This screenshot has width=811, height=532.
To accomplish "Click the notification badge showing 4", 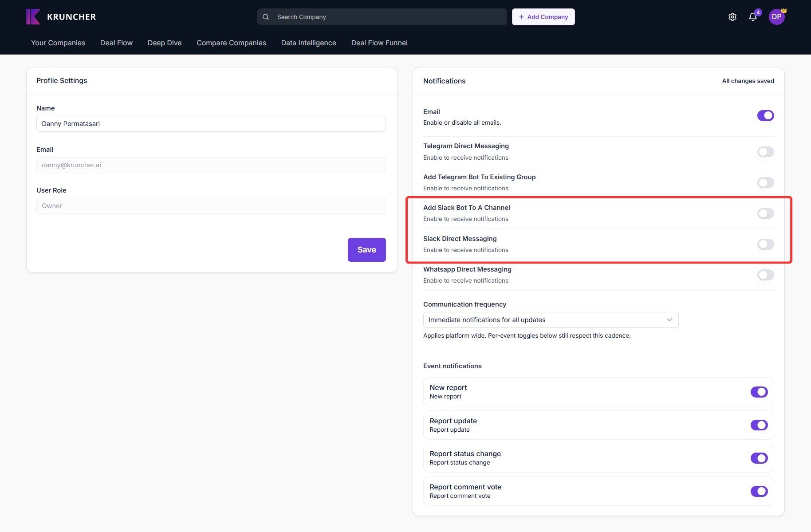I will [758, 12].
